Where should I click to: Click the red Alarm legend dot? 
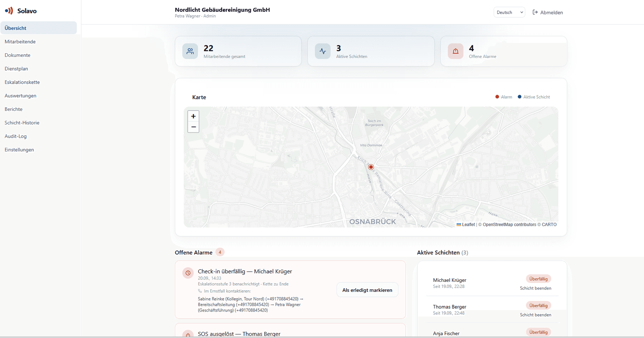pyautogui.click(x=497, y=97)
